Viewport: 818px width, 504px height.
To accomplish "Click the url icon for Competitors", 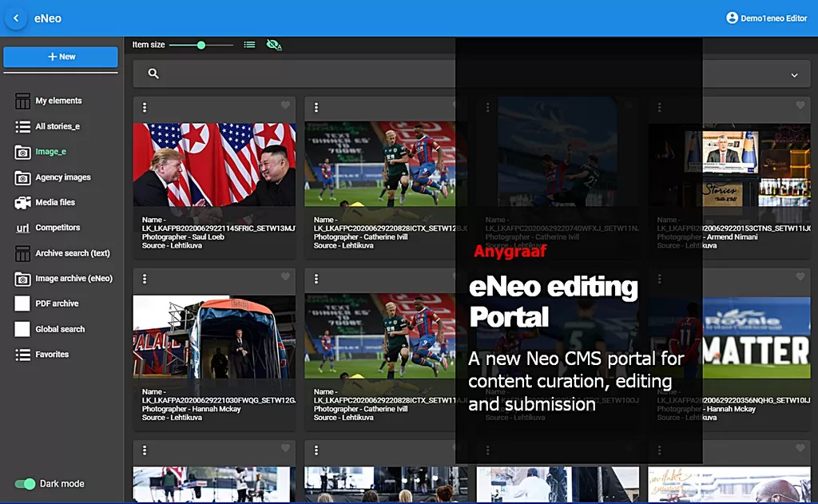I will (22, 228).
